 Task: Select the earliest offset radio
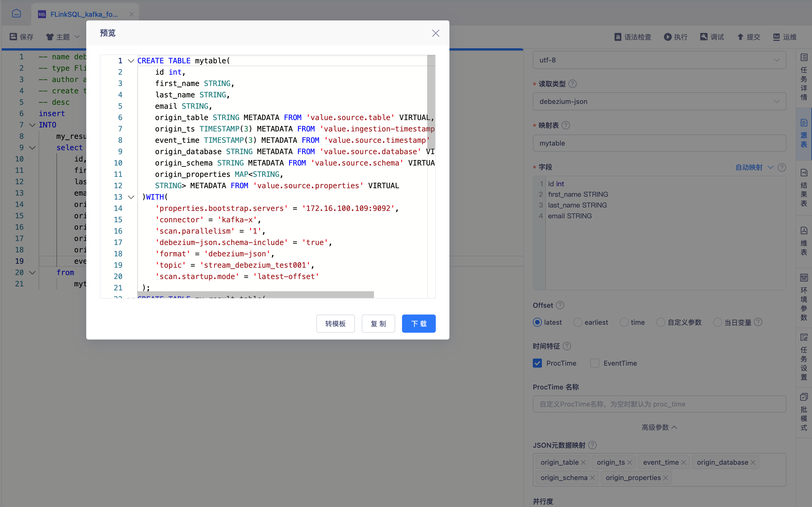578,322
